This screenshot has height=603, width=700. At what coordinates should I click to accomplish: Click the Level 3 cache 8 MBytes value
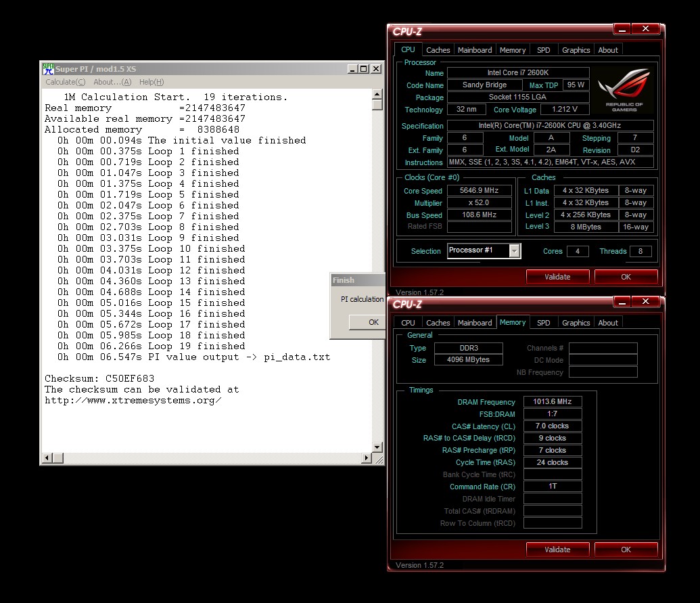pyautogui.click(x=586, y=227)
